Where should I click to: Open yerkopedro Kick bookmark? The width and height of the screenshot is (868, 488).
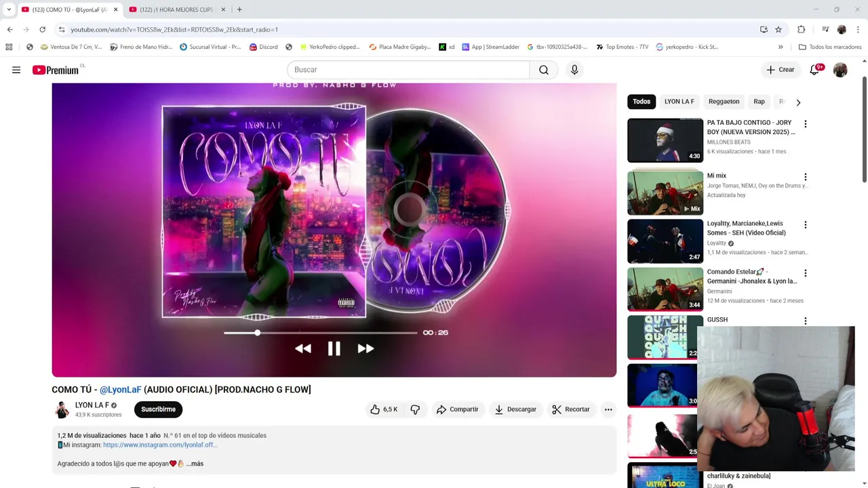click(687, 47)
